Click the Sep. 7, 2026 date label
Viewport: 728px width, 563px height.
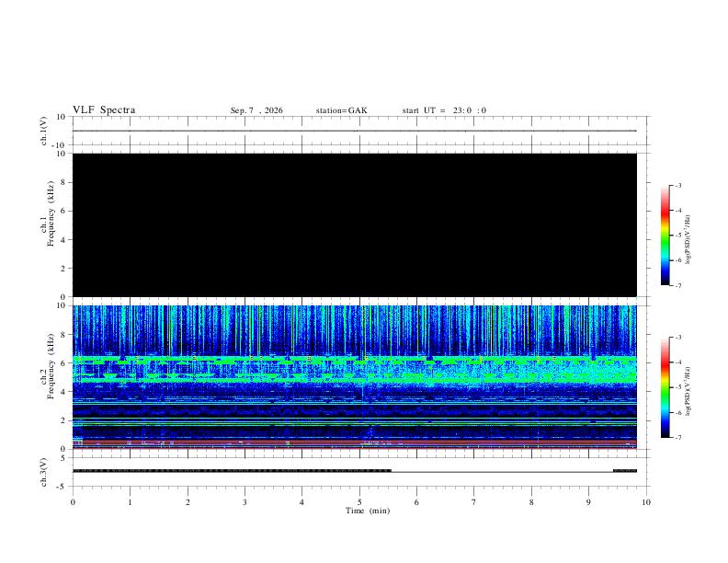pos(256,110)
